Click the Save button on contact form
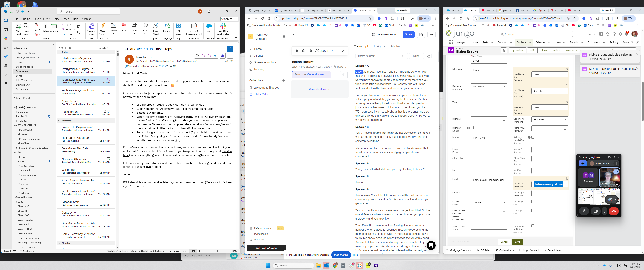The width and height of the screenshot is (644, 270). coord(517,242)
